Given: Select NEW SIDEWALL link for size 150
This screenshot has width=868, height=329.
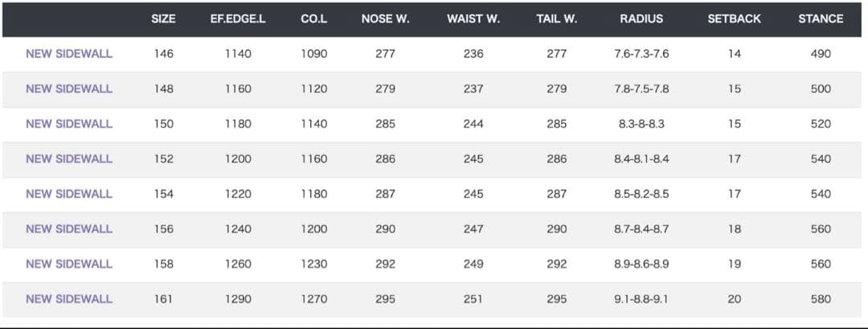Looking at the screenshot, I should coord(69,124).
